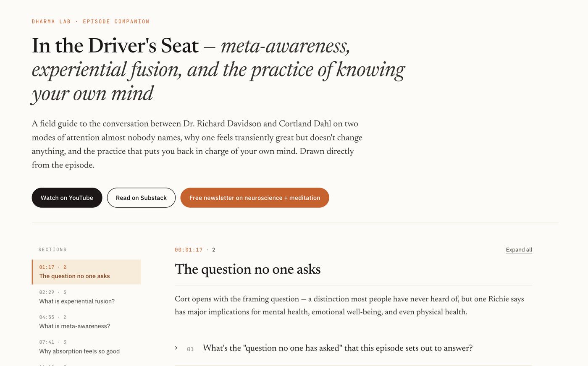Click the 02:29 timestamp in the sidebar

47,292
